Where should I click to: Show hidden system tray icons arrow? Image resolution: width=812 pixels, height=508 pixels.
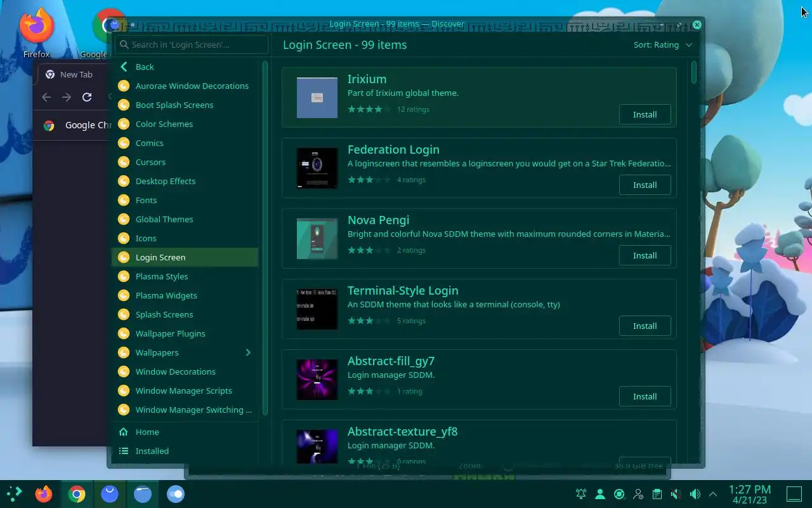[x=713, y=494]
